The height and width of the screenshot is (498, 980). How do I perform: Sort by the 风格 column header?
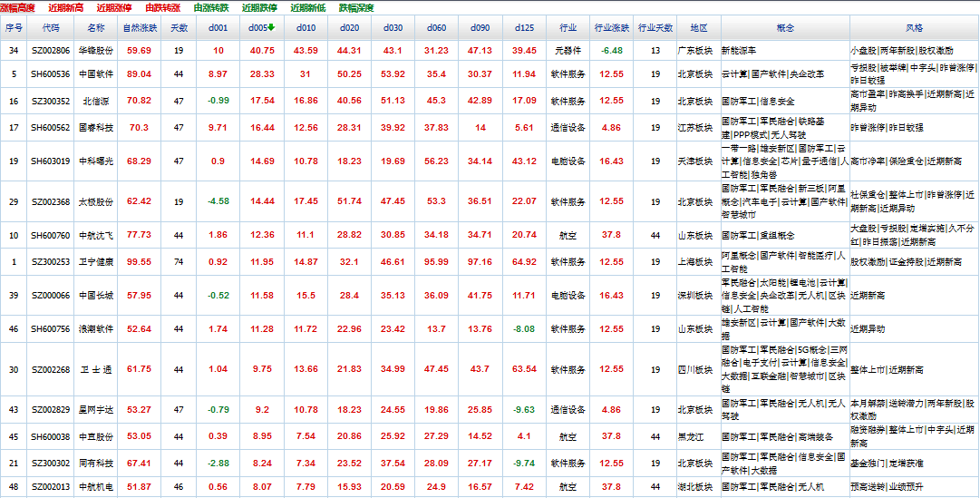pos(915,28)
